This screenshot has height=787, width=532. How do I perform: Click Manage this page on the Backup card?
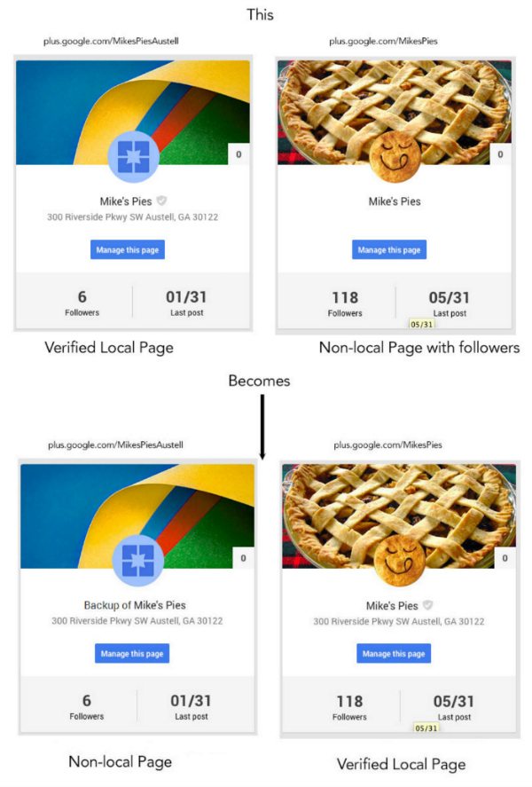[x=132, y=654]
